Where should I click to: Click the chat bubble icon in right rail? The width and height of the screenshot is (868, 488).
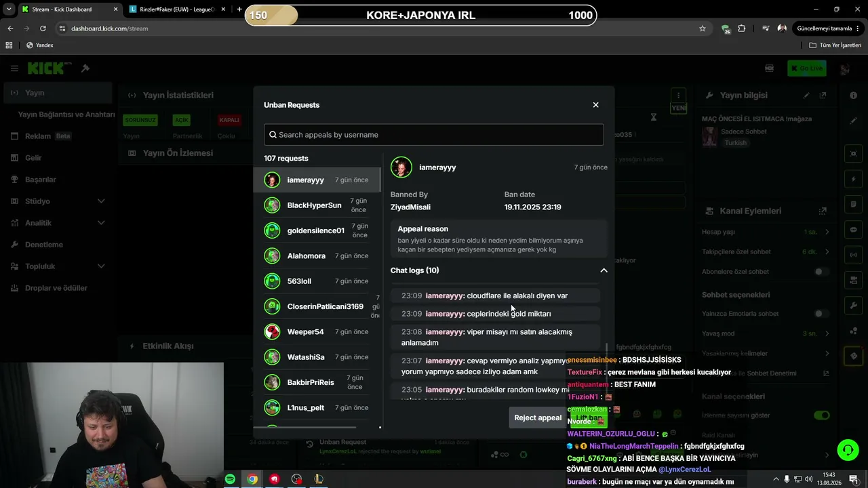(x=853, y=230)
